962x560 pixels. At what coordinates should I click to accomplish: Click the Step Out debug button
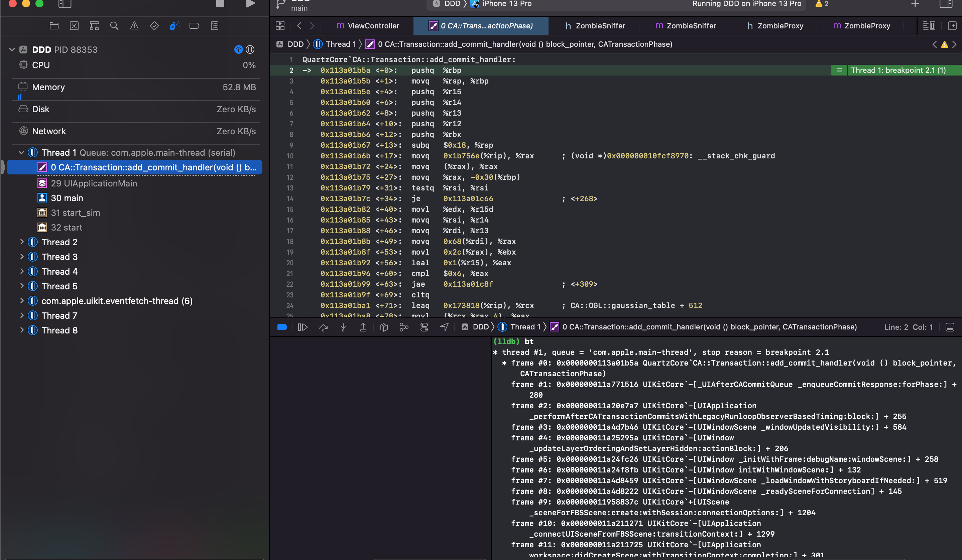click(363, 327)
